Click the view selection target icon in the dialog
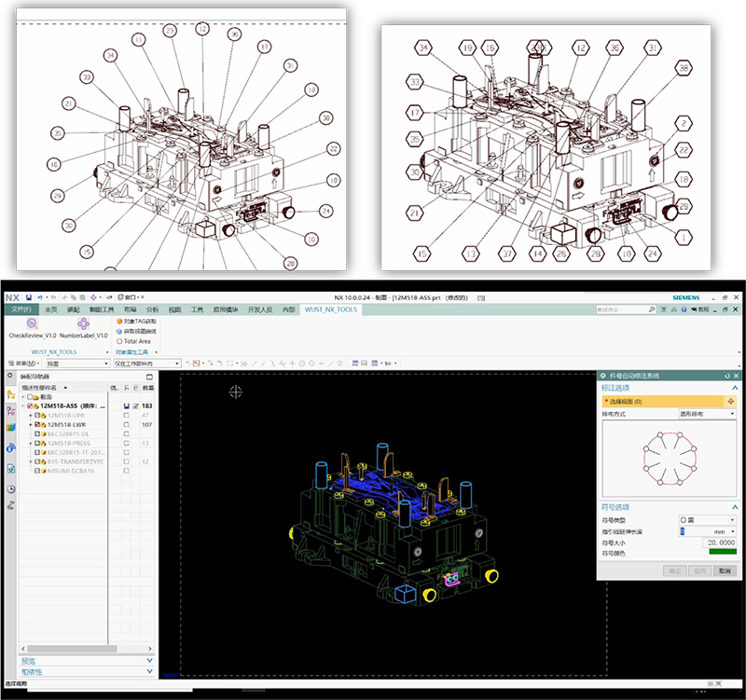The width and height of the screenshot is (746, 700). [x=731, y=402]
